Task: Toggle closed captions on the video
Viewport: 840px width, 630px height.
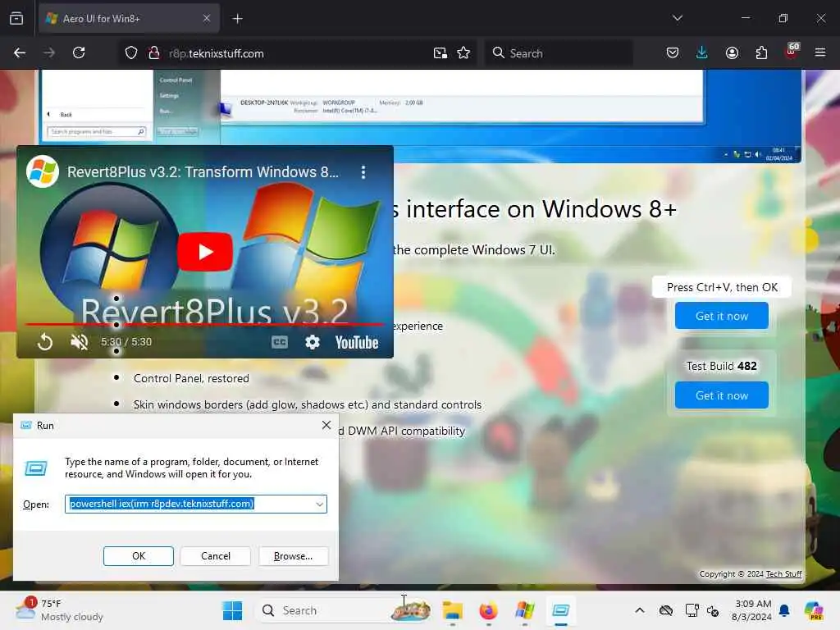Action: 280,342
